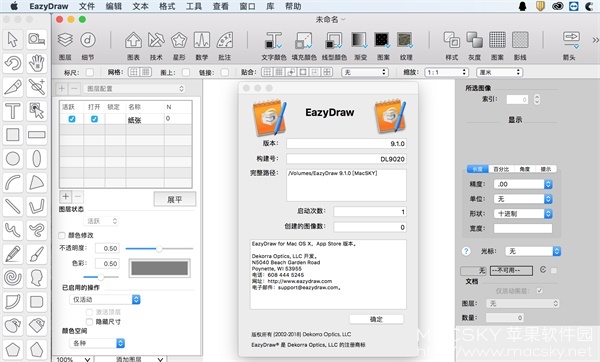Open the 形状 十进制 dropdown
This screenshot has width=600, height=362.
523,214
